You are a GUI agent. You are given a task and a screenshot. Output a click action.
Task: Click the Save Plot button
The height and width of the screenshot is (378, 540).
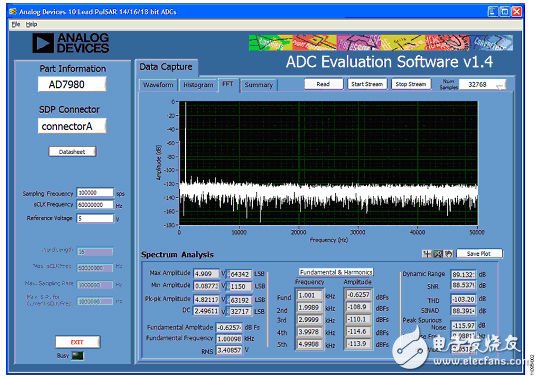(x=479, y=254)
